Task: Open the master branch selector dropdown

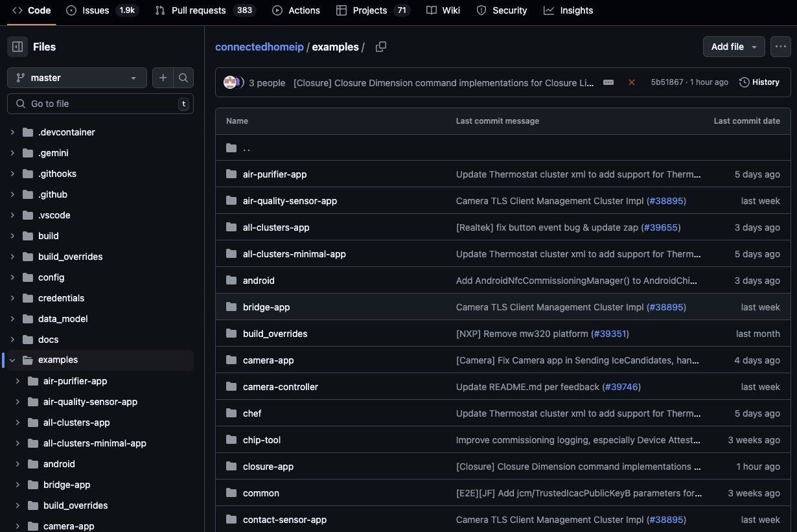Action: (x=77, y=78)
